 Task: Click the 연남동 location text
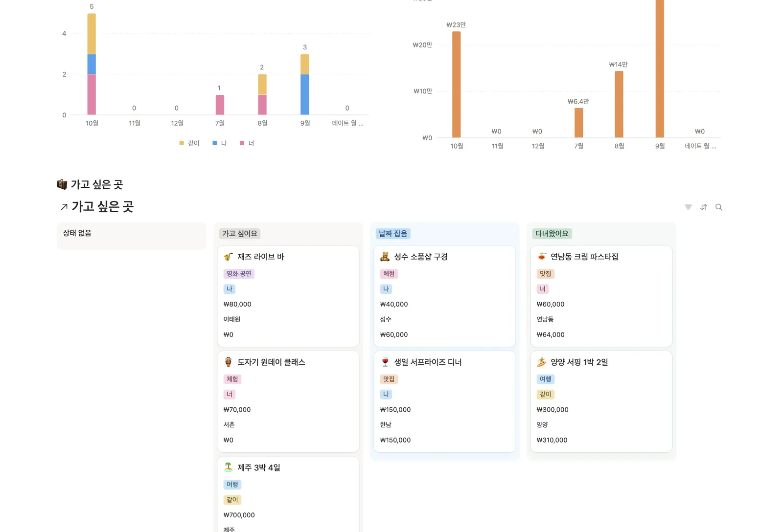pyautogui.click(x=545, y=319)
